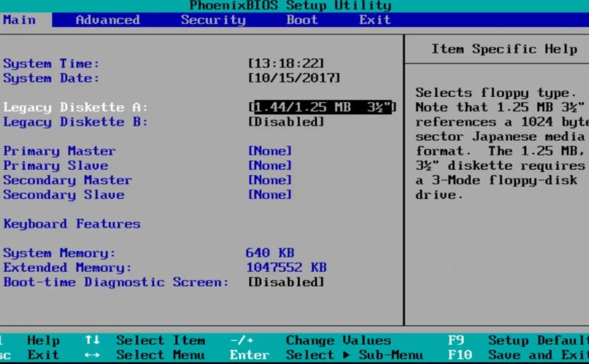Change Legacy Diskette A floppy type value
The width and height of the screenshot is (589, 364).
click(x=322, y=107)
